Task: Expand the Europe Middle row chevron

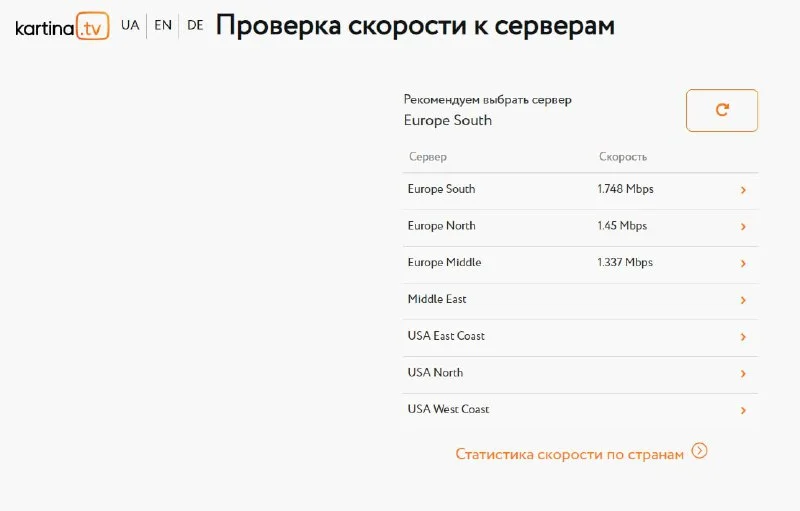Action: (743, 264)
